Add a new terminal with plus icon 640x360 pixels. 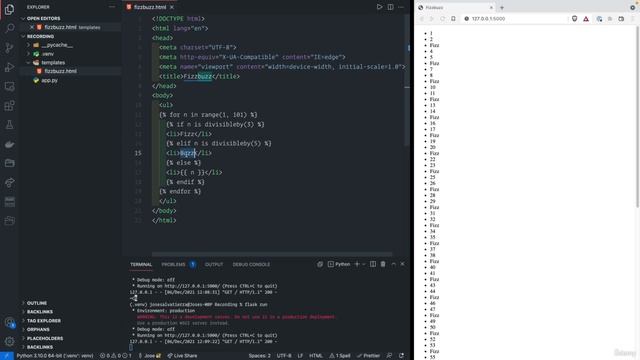click(357, 264)
